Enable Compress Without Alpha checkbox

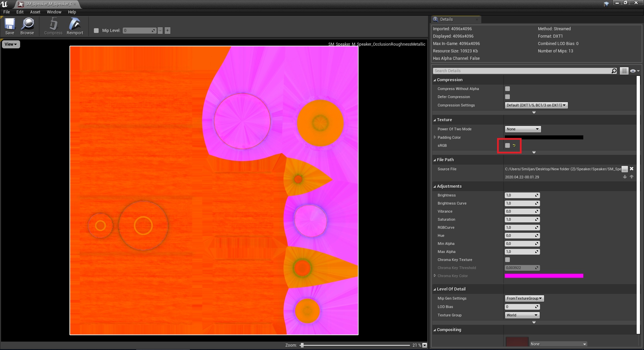point(507,89)
